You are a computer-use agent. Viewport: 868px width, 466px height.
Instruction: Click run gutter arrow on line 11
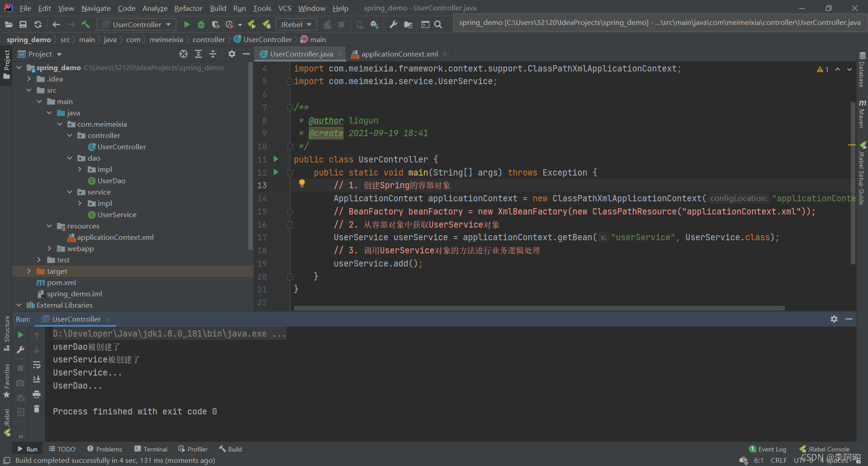click(276, 159)
